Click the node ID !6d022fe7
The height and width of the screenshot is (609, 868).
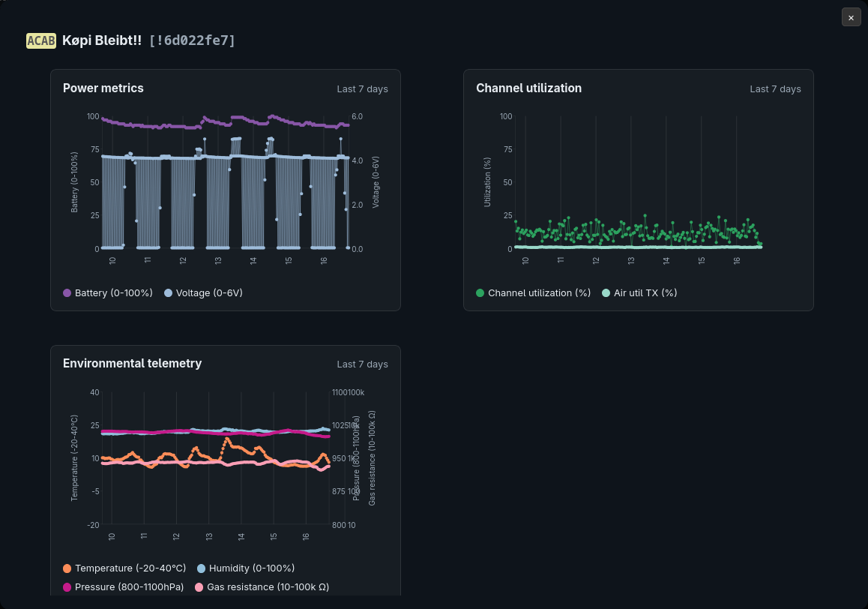click(x=192, y=40)
